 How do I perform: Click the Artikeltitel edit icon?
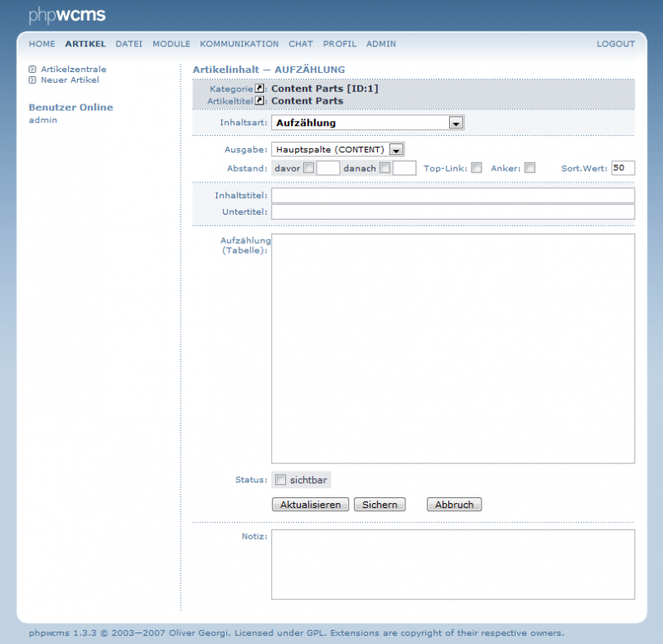click(x=259, y=101)
